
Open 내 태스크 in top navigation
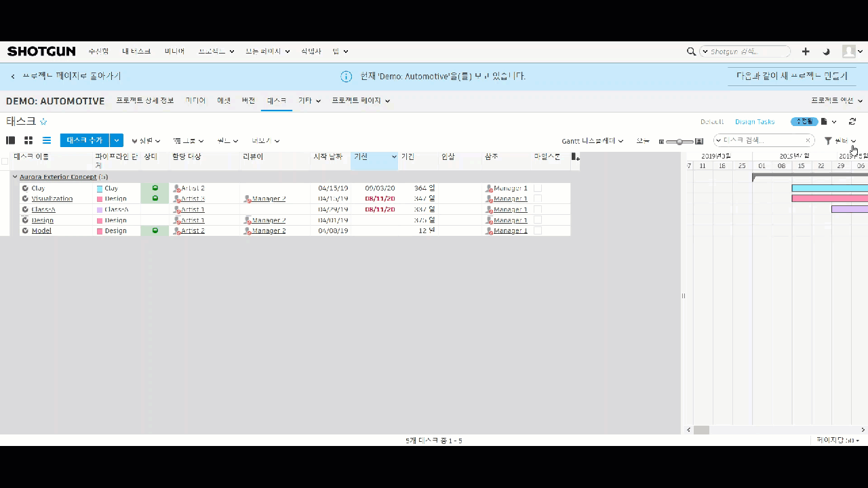(136, 52)
